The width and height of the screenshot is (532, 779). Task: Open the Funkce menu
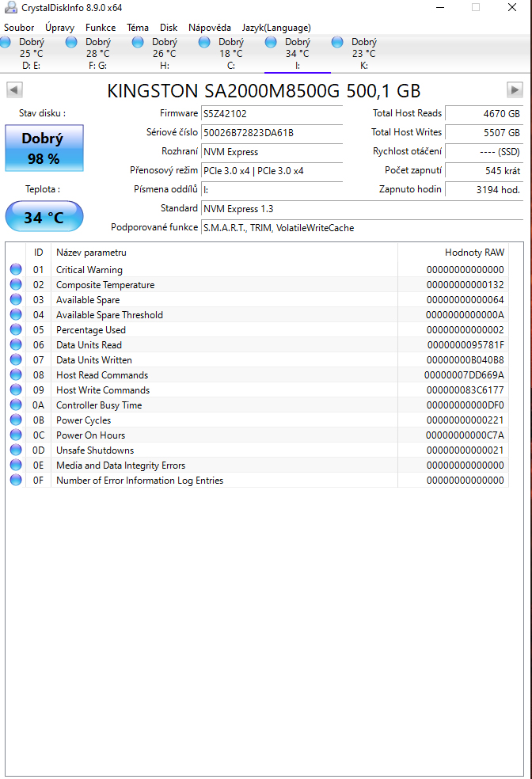101,28
